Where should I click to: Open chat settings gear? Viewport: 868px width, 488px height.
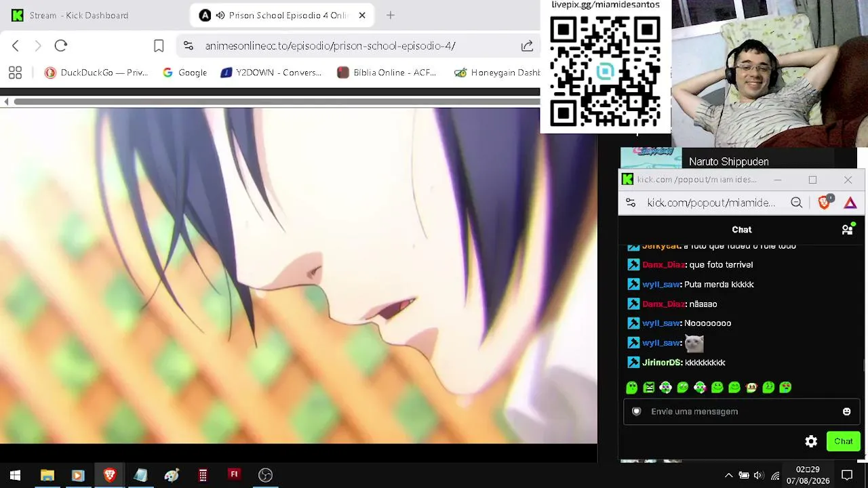pos(811,441)
